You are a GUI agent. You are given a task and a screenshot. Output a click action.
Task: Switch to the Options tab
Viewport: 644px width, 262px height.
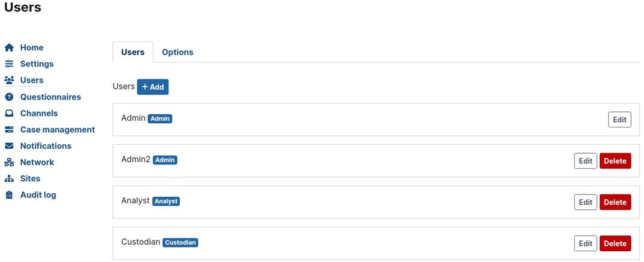(x=177, y=52)
